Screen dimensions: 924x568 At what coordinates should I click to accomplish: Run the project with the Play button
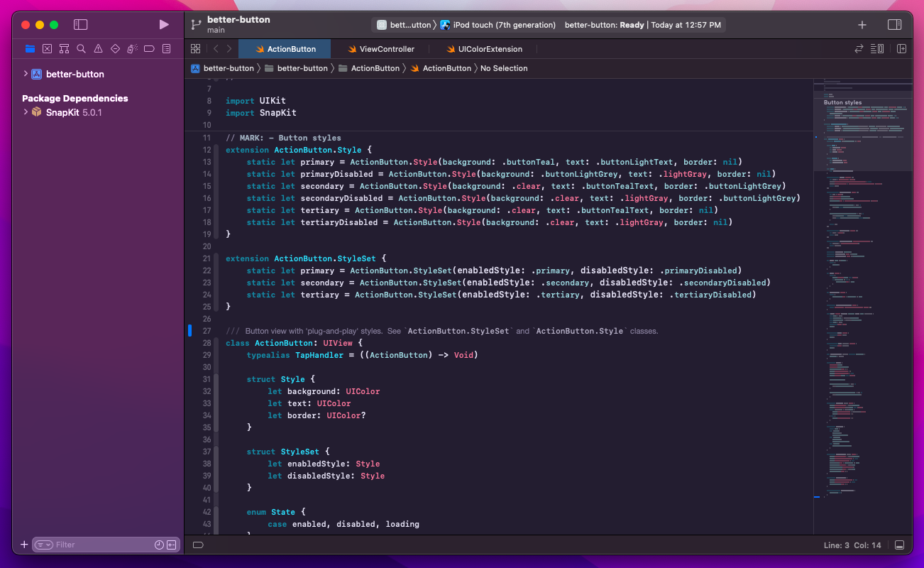pos(164,25)
